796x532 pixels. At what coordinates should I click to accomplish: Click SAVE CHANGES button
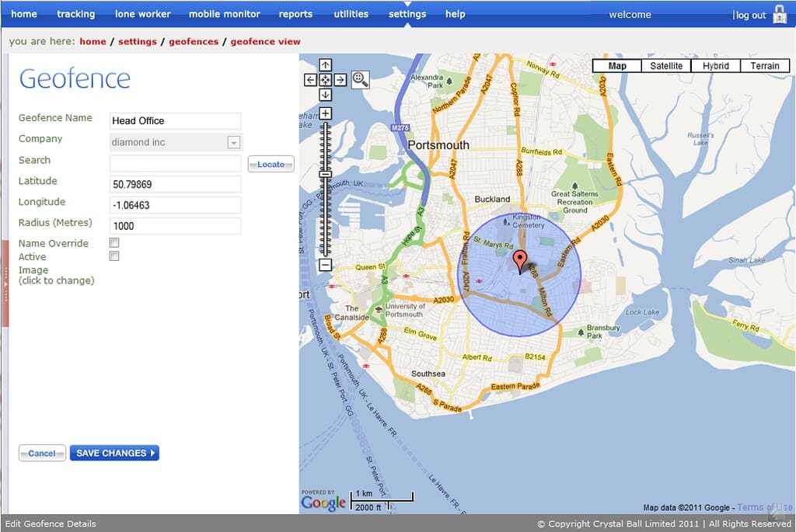tap(114, 453)
